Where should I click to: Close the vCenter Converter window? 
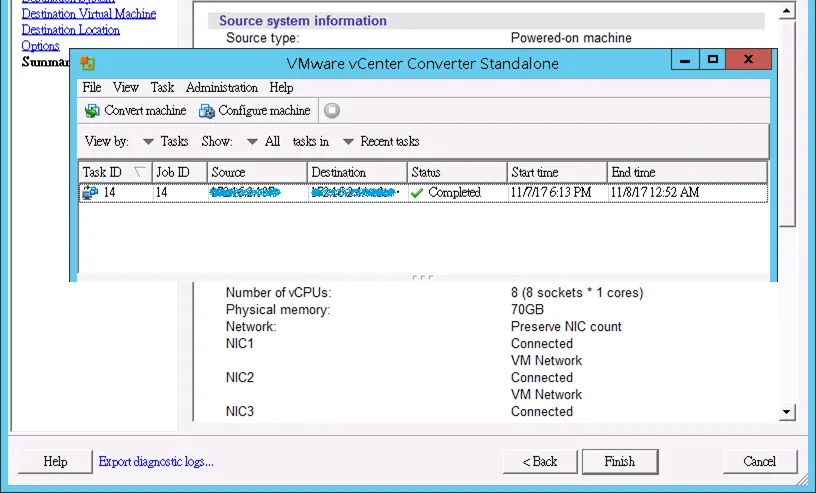748,60
